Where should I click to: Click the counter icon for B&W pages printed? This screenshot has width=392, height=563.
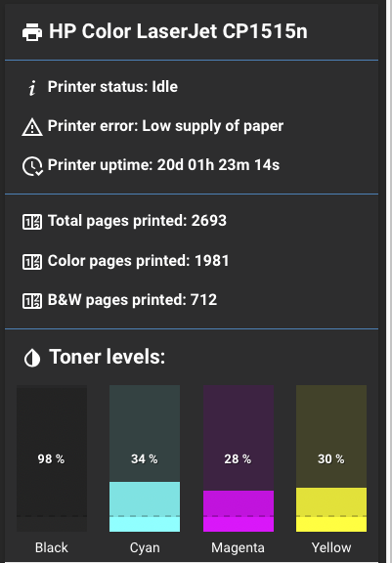pyautogui.click(x=32, y=301)
